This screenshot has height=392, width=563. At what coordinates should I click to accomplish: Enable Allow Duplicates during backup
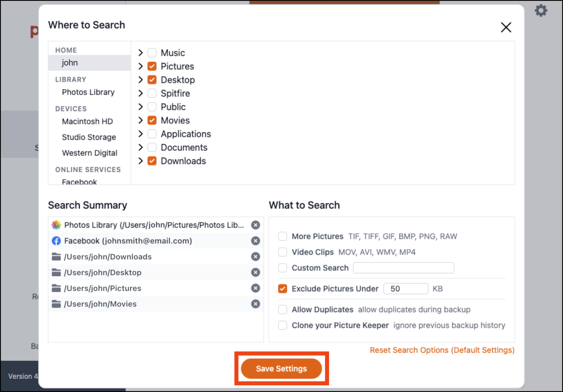pyautogui.click(x=283, y=309)
